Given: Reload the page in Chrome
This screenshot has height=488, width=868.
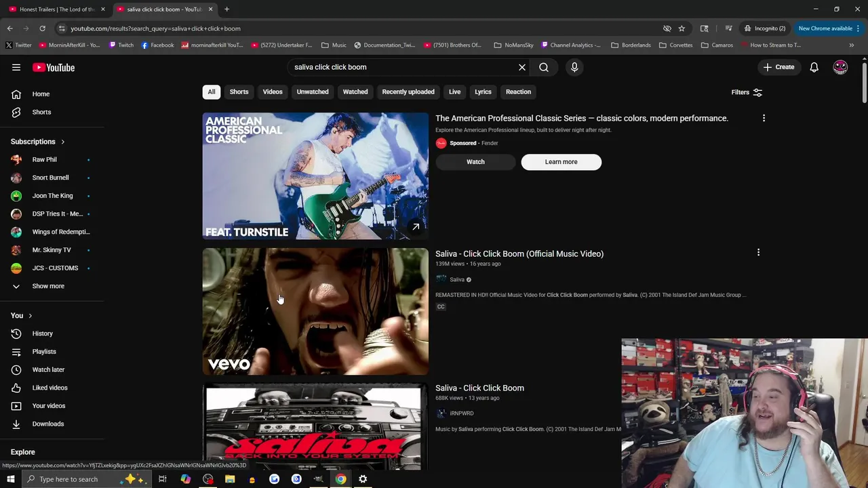Looking at the screenshot, I should click(x=42, y=28).
